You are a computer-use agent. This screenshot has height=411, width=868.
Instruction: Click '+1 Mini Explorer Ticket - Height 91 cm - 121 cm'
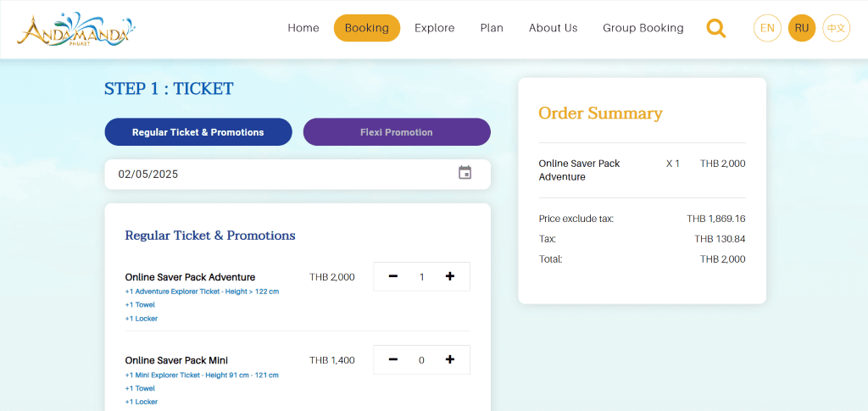point(202,375)
